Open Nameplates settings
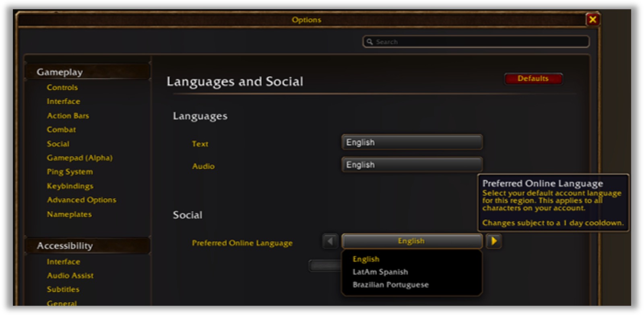Image resolution: width=644 pixels, height=315 pixels. [x=69, y=214]
